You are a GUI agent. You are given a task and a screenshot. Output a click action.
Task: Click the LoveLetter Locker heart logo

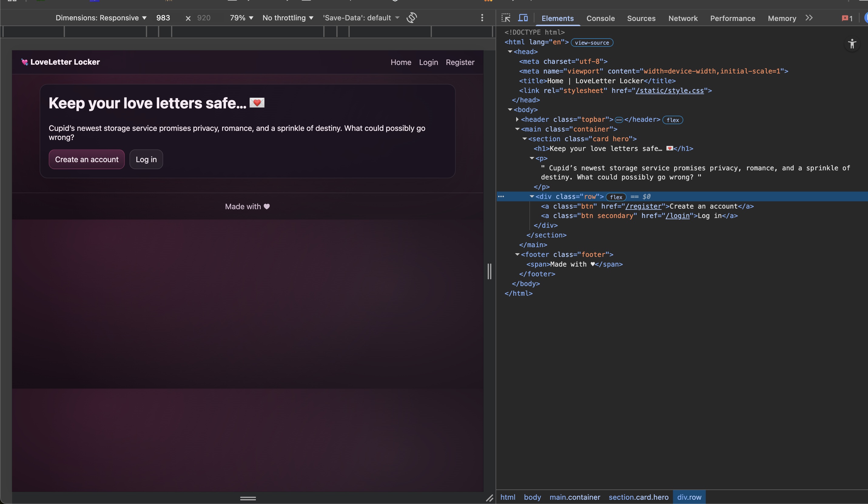[x=25, y=62]
